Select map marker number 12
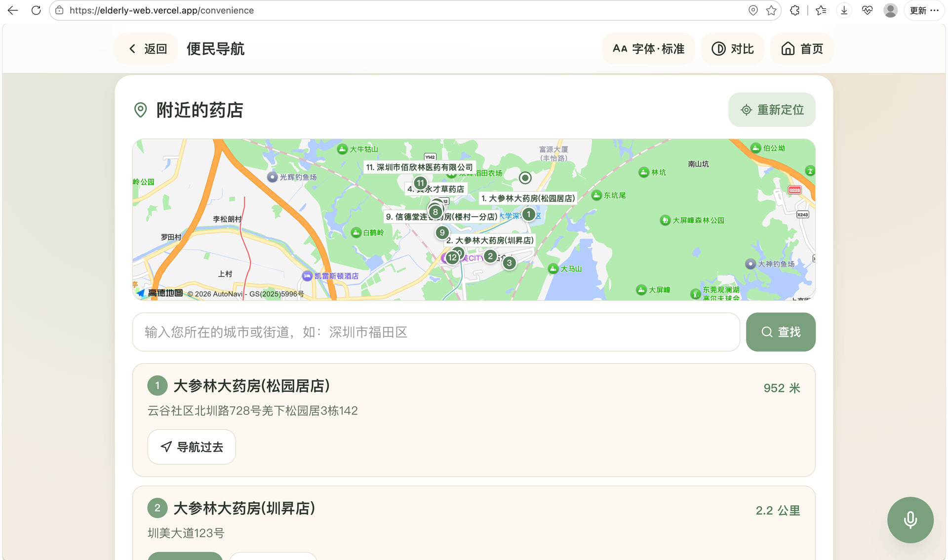The width and height of the screenshot is (948, 560). coord(452,258)
